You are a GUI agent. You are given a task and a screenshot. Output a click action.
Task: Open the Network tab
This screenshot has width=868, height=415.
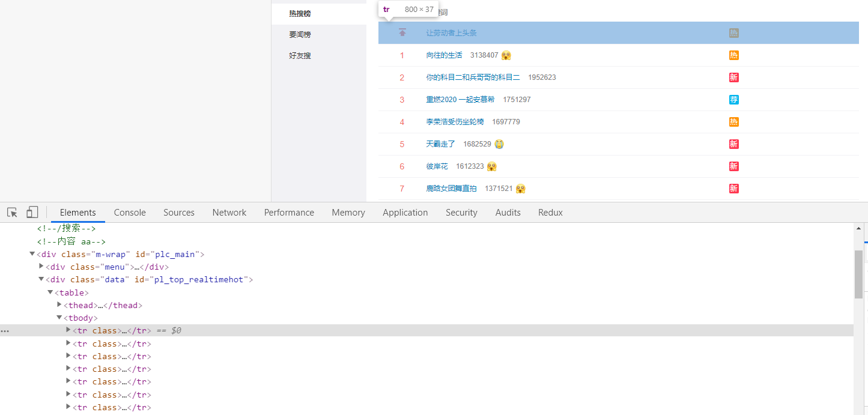tap(229, 213)
